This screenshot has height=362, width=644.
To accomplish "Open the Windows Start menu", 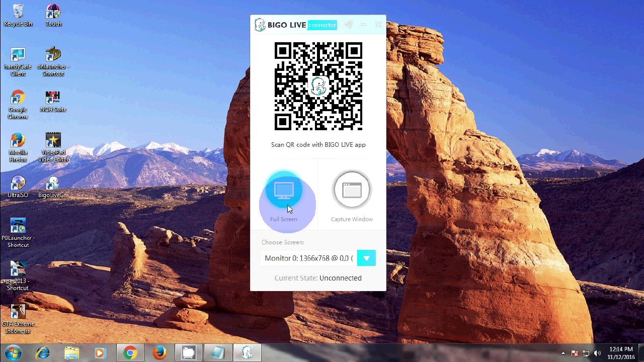I will 14,353.
